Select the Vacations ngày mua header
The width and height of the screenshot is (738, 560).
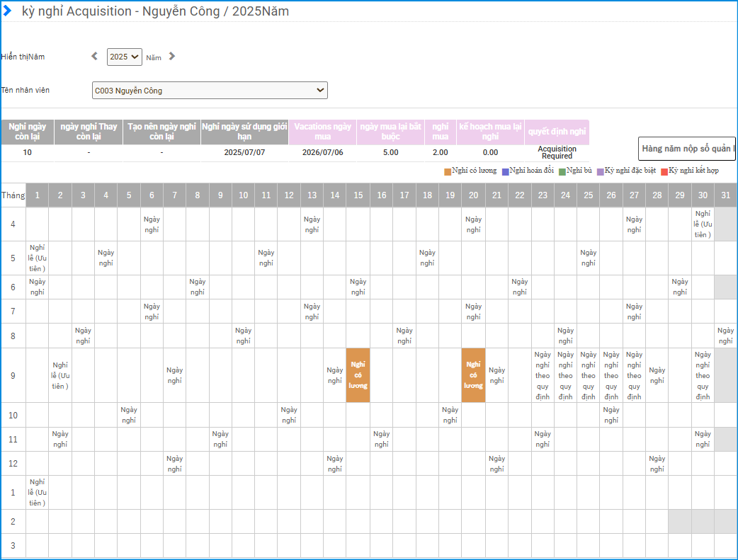click(322, 132)
